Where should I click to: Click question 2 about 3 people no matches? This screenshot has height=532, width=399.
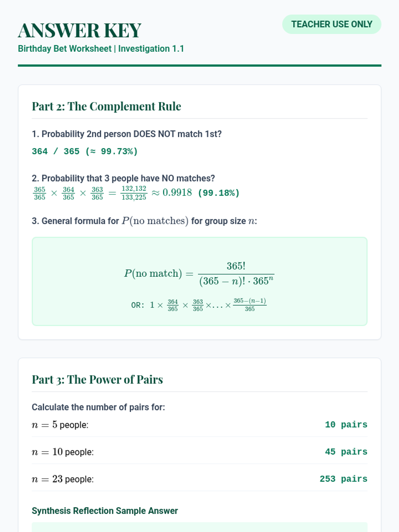click(x=123, y=178)
